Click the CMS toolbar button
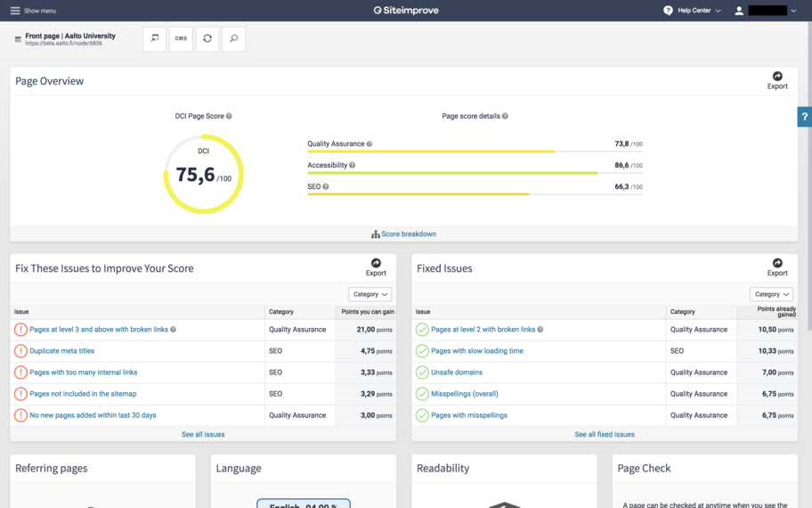The image size is (812, 508). coord(181,39)
